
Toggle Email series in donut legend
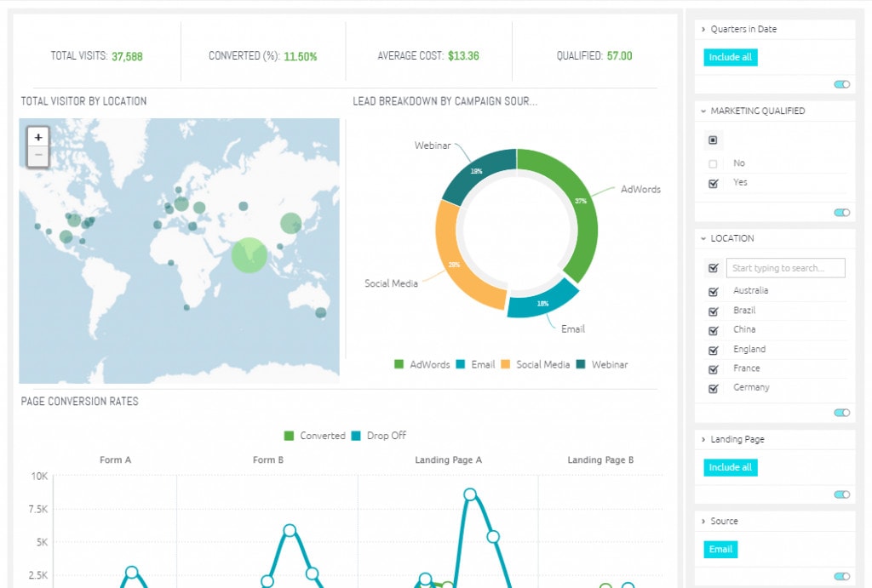[x=475, y=364]
